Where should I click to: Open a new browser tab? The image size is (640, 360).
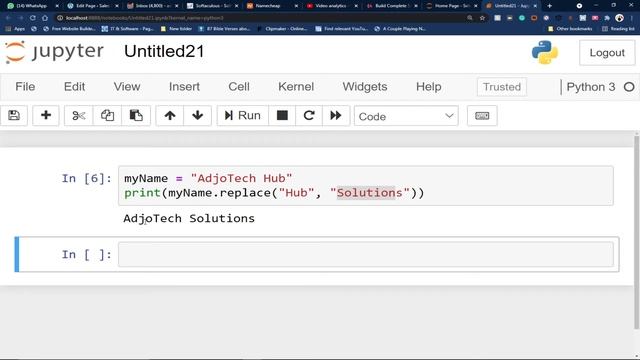(x=549, y=6)
